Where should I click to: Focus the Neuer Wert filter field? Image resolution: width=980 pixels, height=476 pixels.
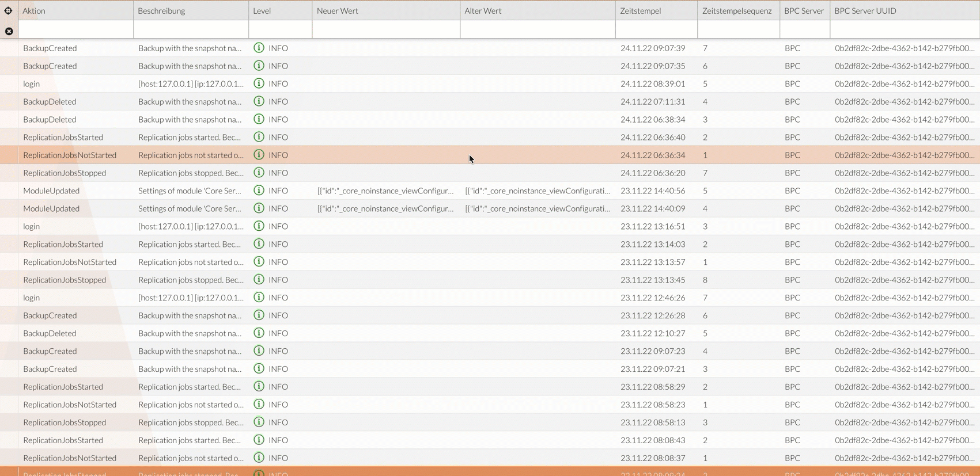coord(385,30)
